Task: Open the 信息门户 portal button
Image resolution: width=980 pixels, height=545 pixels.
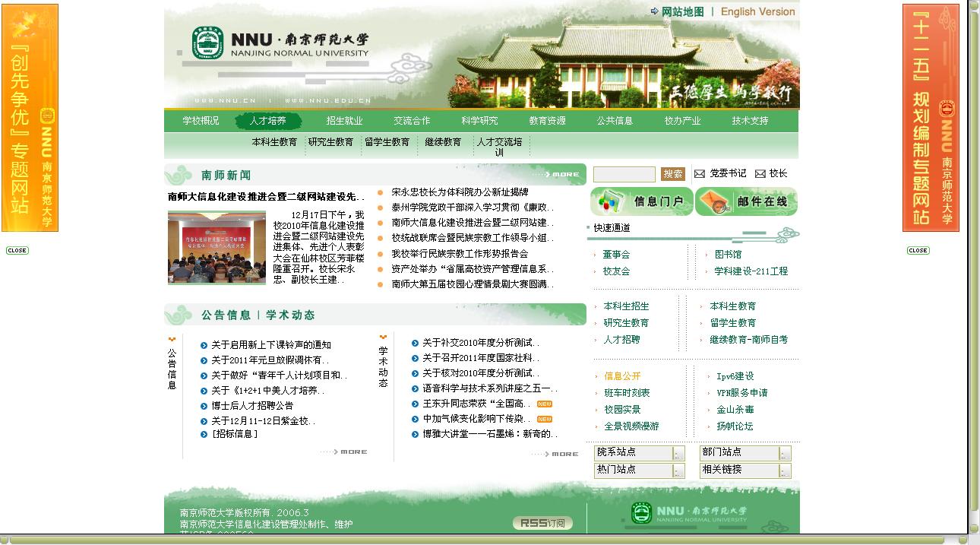Action: [642, 201]
